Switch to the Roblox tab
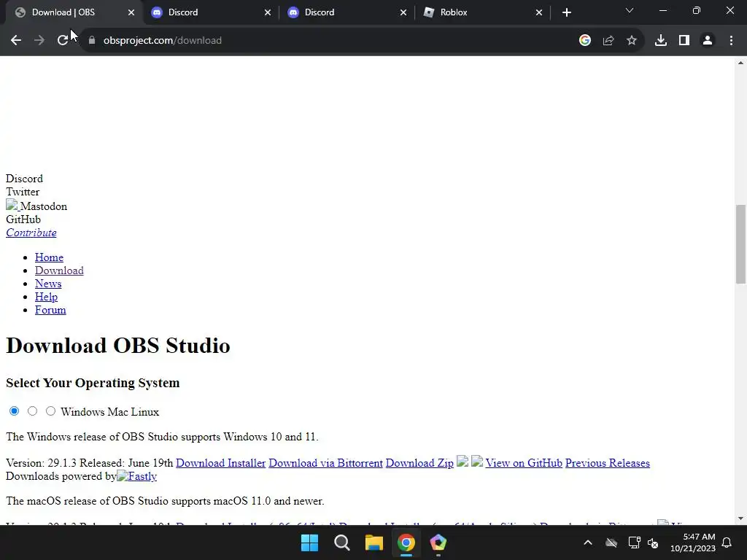The image size is (747, 560). pyautogui.click(x=482, y=12)
